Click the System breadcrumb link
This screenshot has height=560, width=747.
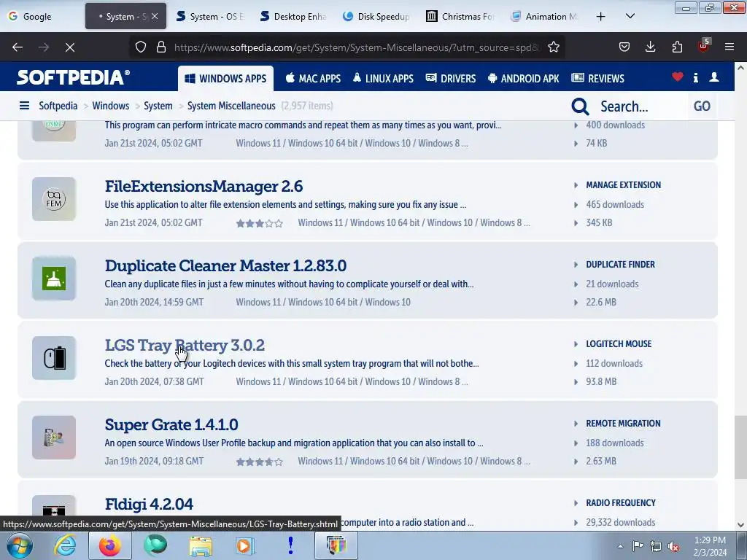coord(158,106)
